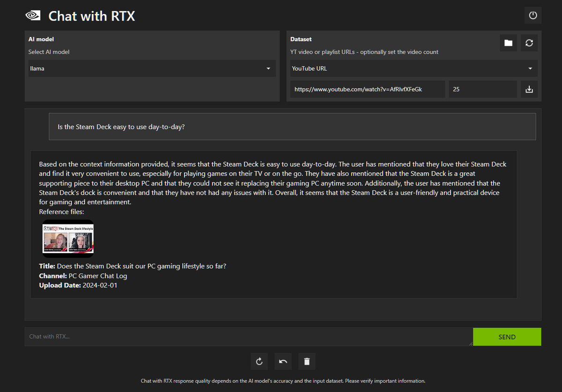
Task: Select the YouTube watch URL field
Action: coord(368,89)
